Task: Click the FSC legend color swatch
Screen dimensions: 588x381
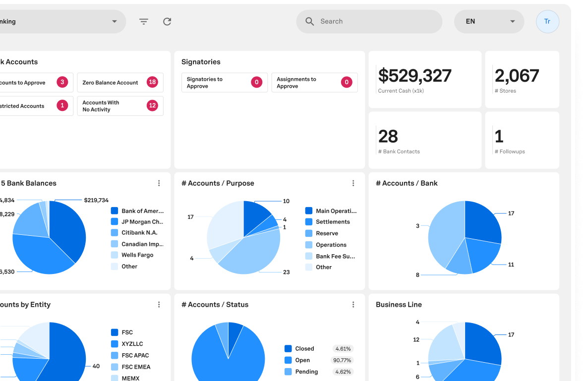Action: coord(115,332)
